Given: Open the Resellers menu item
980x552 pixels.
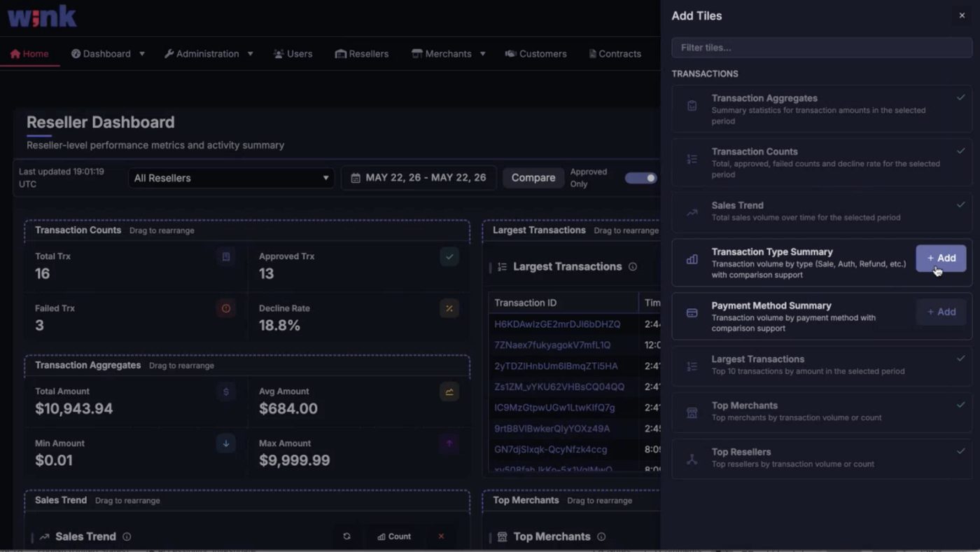Looking at the screenshot, I should 361,54.
